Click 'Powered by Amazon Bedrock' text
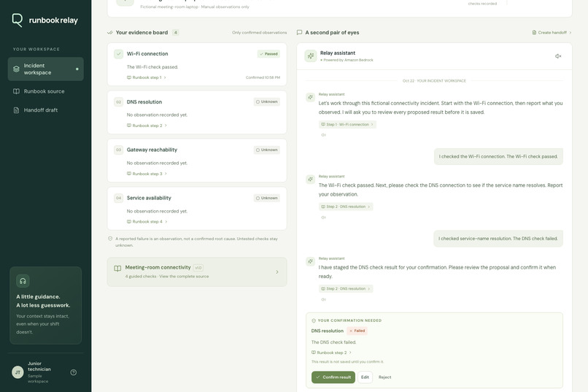Screen dimensions: 588x392 (x=347, y=60)
